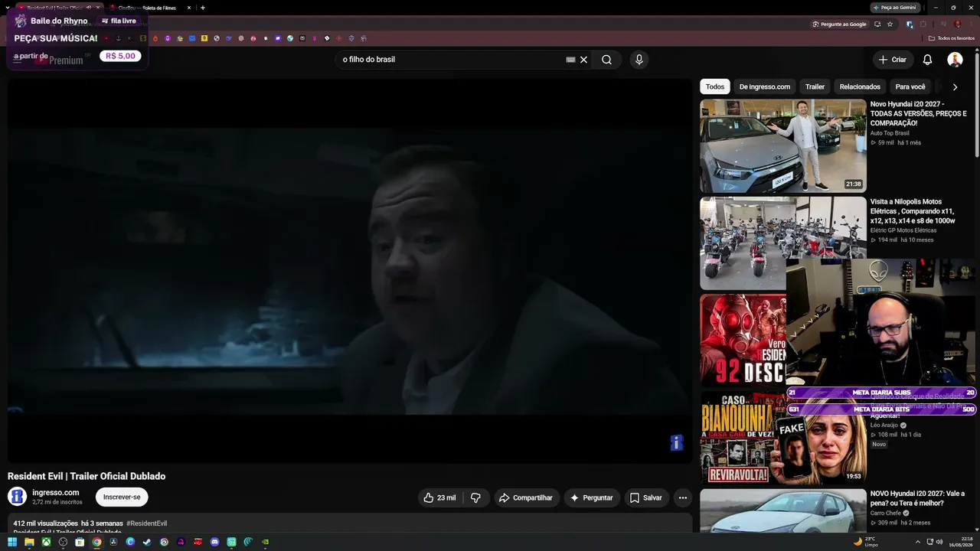This screenshot has height=551, width=980.
Task: Click the Auto Top Brasil channel name
Action: coord(890,133)
